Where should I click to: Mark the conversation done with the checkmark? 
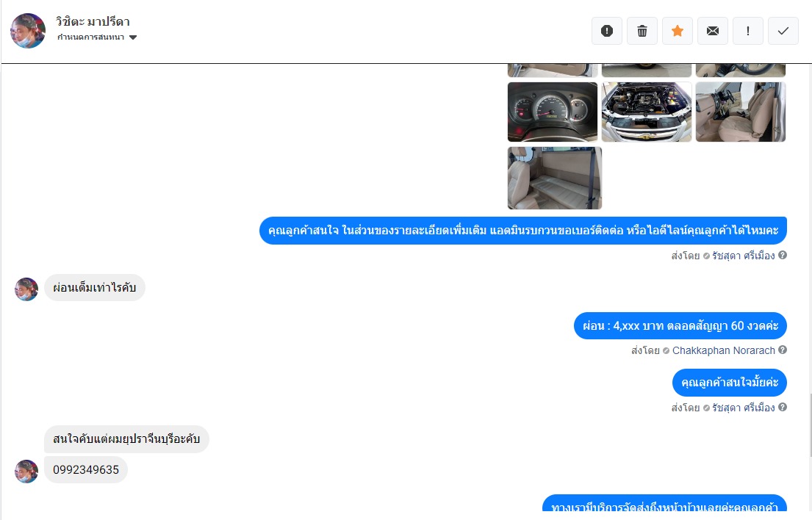pyautogui.click(x=783, y=31)
